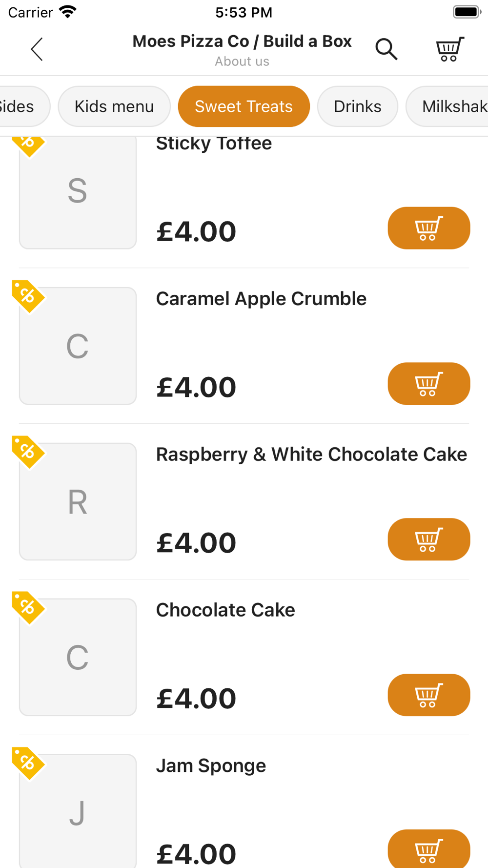Open the Milkshakes category tab
488x868 pixels.
(447, 106)
